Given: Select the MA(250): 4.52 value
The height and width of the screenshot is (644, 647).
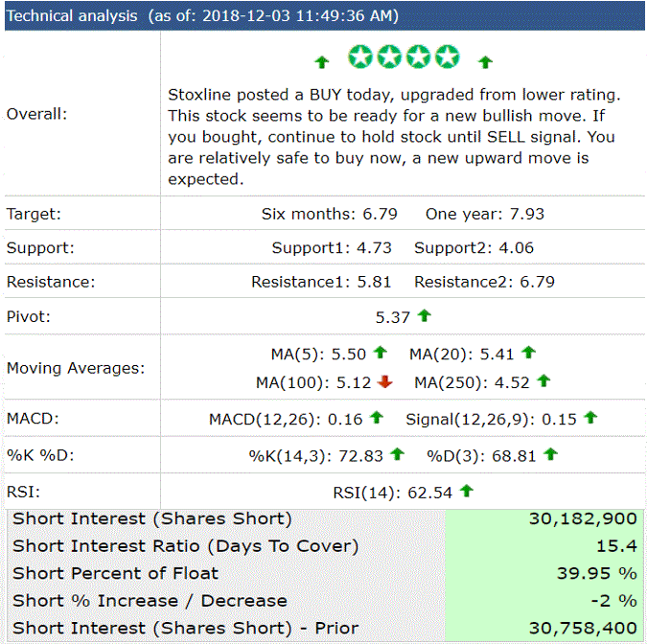Looking at the screenshot, I should pyautogui.click(x=472, y=382).
